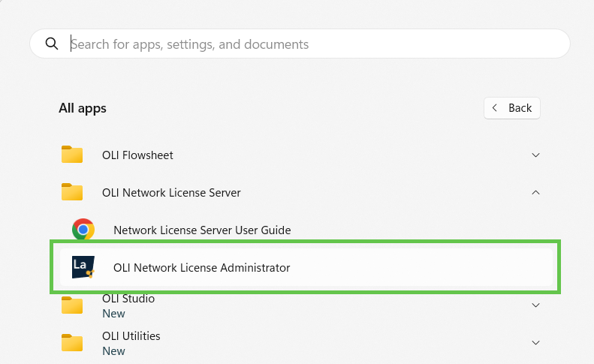The image size is (594, 364).
Task: Expand the OLI Studio chevron
Action: [535, 305]
